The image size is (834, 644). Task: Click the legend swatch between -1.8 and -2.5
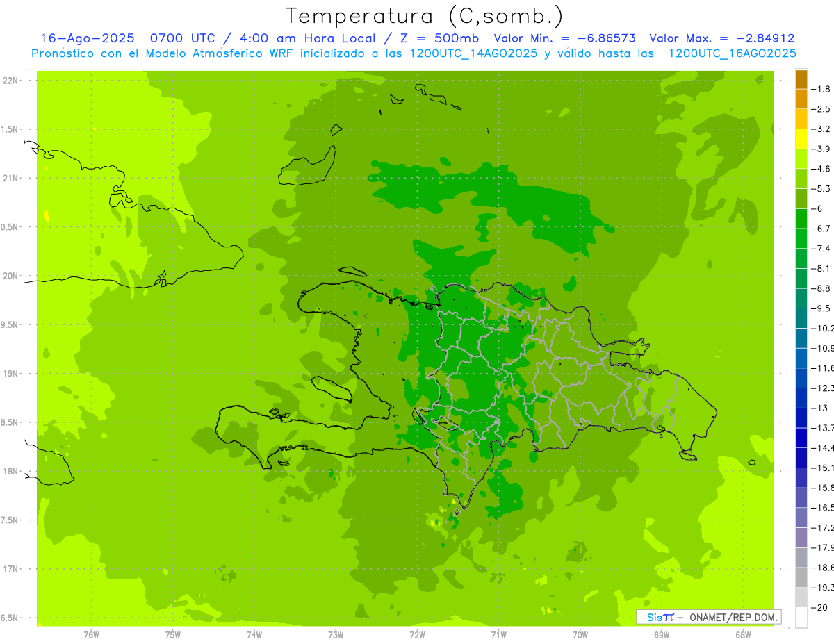pos(801,99)
